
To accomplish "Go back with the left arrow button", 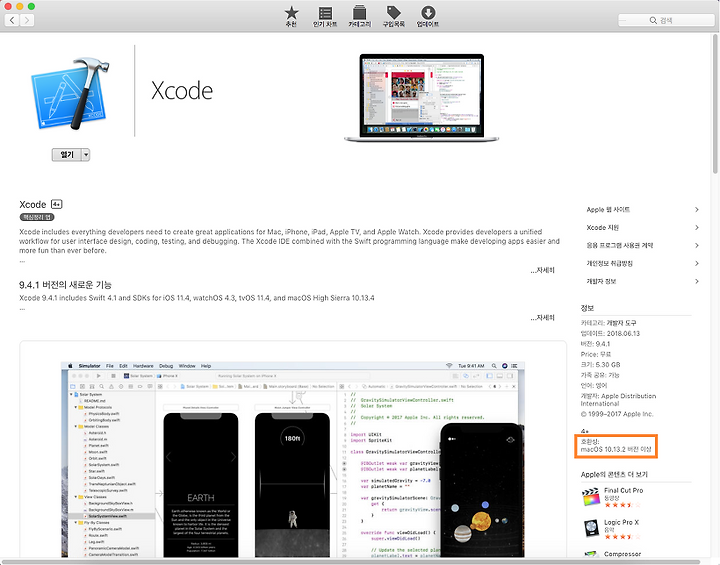I will [x=12, y=20].
